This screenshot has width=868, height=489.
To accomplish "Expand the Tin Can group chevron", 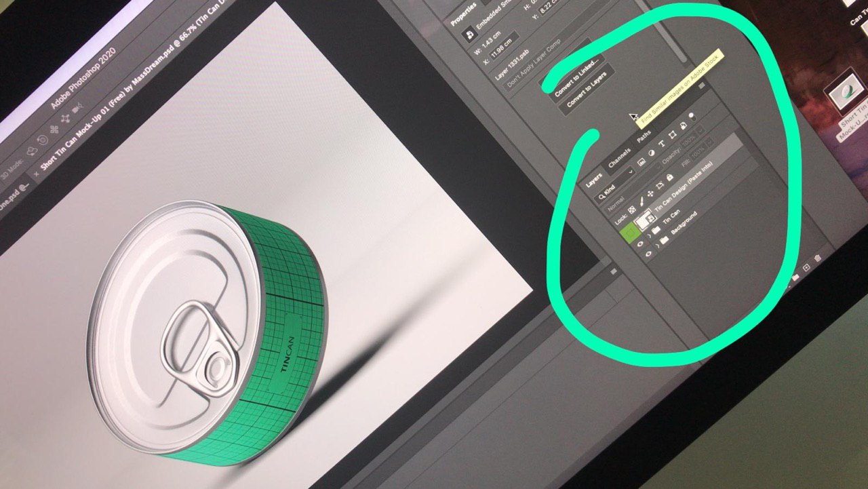I will point(650,235).
